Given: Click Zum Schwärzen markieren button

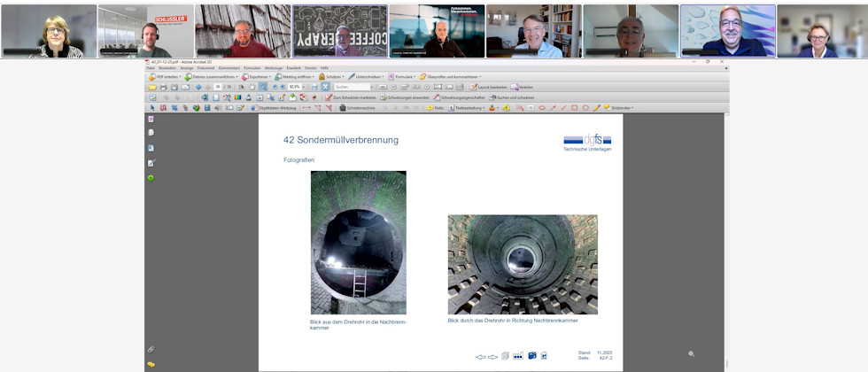Looking at the screenshot, I should coord(347,97).
